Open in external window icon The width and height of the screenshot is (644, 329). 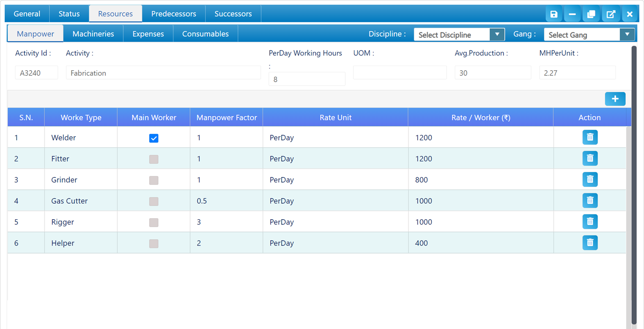[611, 14]
